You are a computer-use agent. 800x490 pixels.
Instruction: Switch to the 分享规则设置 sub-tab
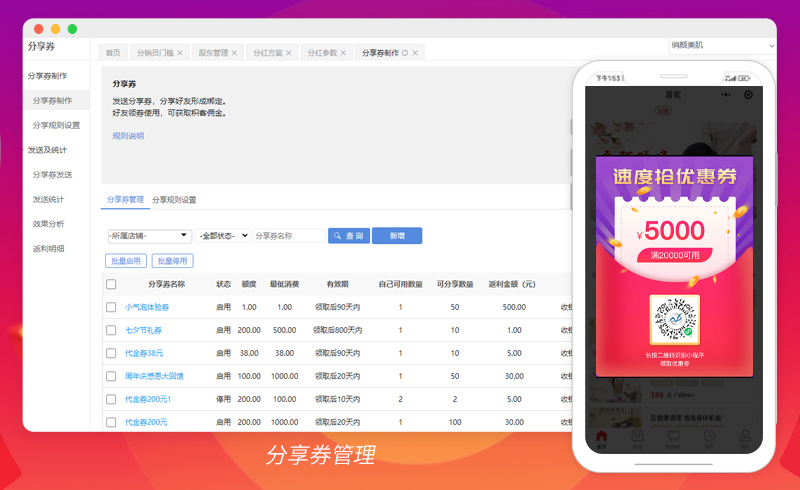[x=174, y=200]
